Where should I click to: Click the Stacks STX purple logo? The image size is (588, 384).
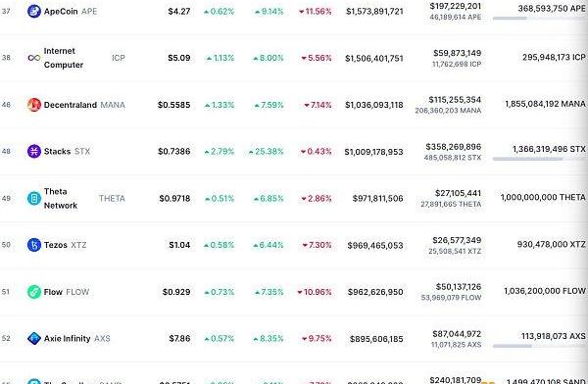click(x=34, y=152)
